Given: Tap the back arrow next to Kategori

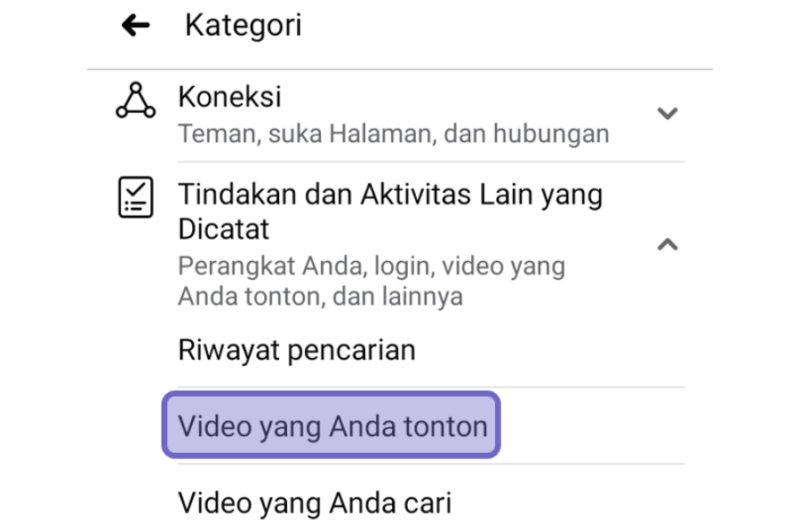Looking at the screenshot, I should pos(136,25).
